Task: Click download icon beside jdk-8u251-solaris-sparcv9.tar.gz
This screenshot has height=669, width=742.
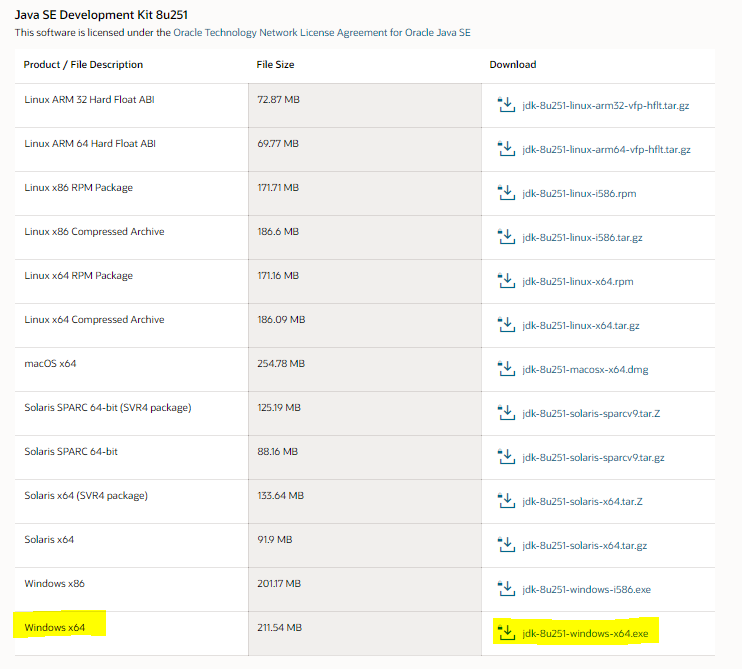Action: tap(506, 457)
